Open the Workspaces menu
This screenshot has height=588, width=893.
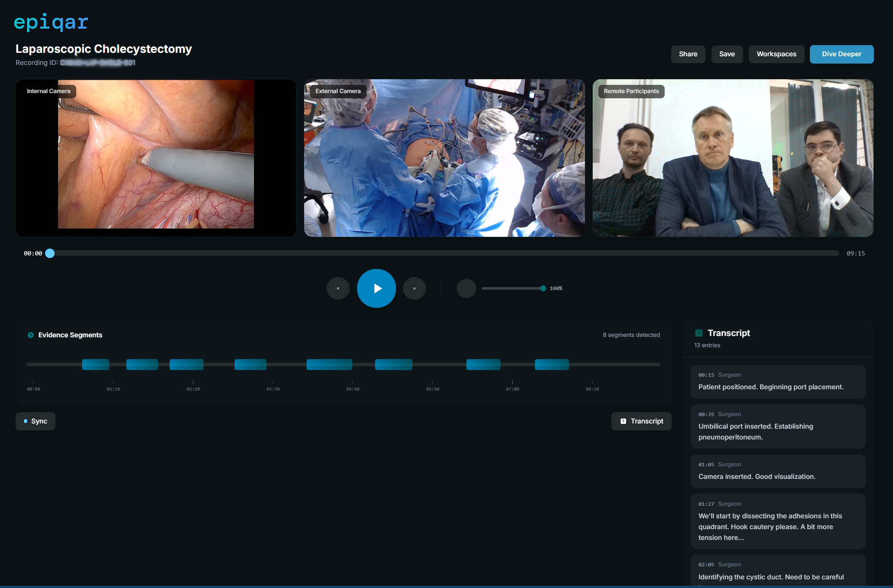pyautogui.click(x=776, y=54)
